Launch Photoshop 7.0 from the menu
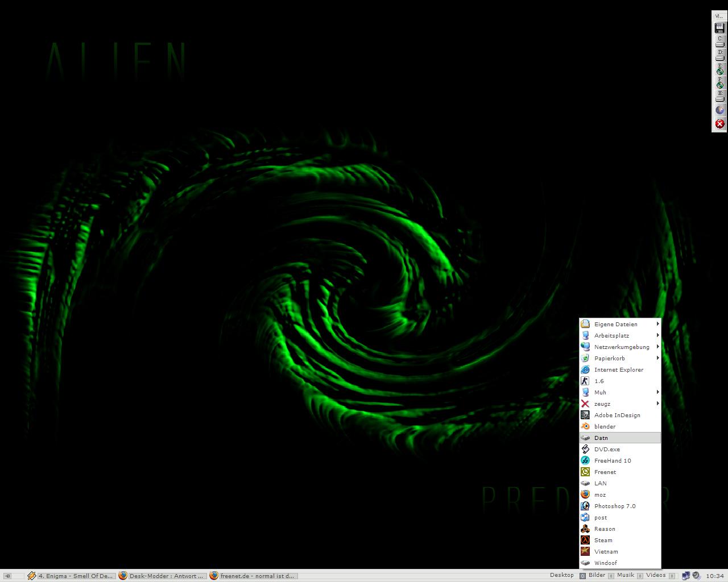 [x=614, y=506]
